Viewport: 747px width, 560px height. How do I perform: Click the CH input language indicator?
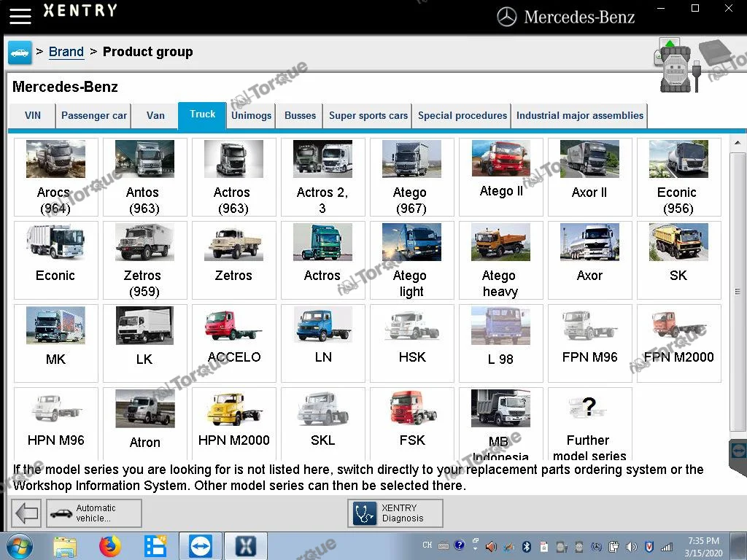(x=427, y=545)
